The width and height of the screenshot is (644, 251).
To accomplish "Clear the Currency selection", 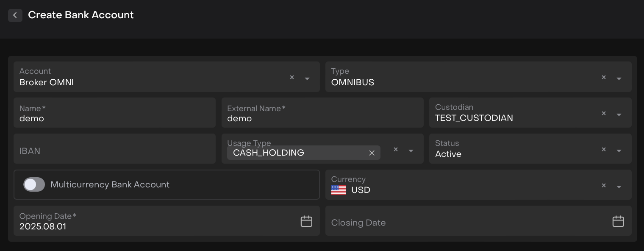I will 604,185.
